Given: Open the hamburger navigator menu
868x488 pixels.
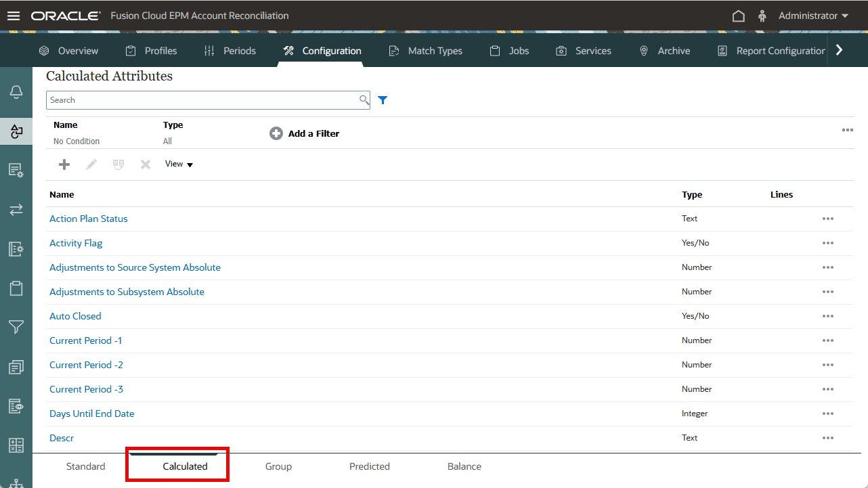Looking at the screenshot, I should click(14, 16).
